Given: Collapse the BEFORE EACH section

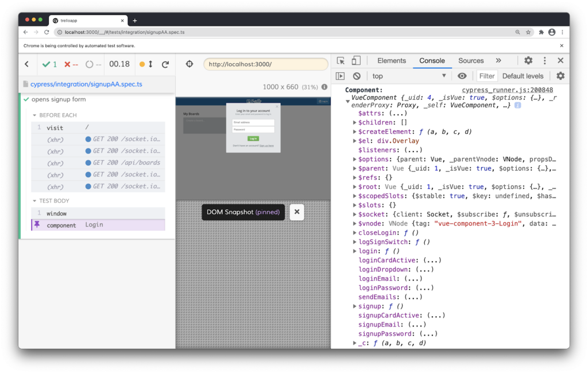Looking at the screenshot, I should click(34, 115).
